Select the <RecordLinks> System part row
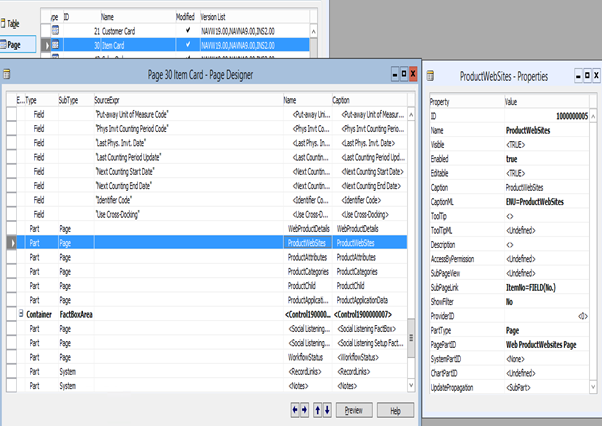 [x=212, y=371]
